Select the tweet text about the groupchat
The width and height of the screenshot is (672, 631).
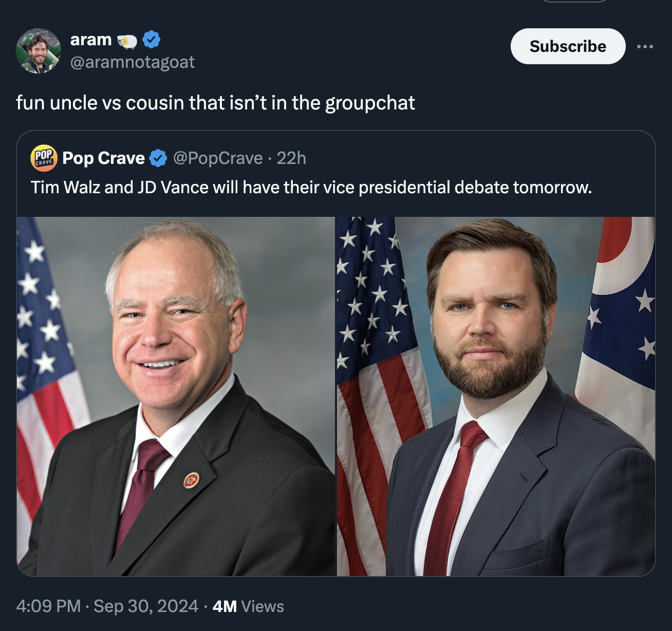216,102
